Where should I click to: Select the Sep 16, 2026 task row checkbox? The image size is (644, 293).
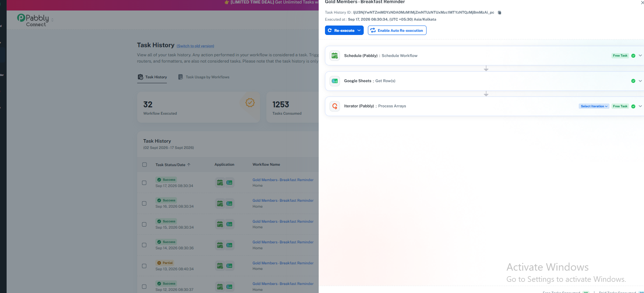coord(144,203)
